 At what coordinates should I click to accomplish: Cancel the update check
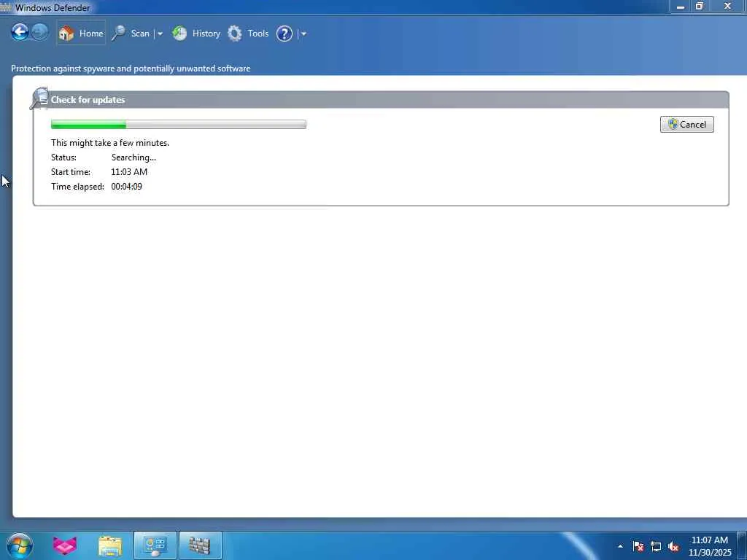(686, 124)
